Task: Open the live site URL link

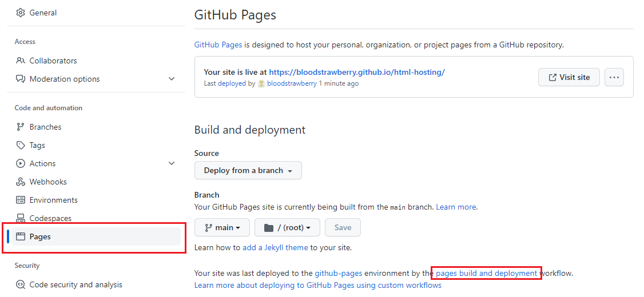Action: [357, 72]
